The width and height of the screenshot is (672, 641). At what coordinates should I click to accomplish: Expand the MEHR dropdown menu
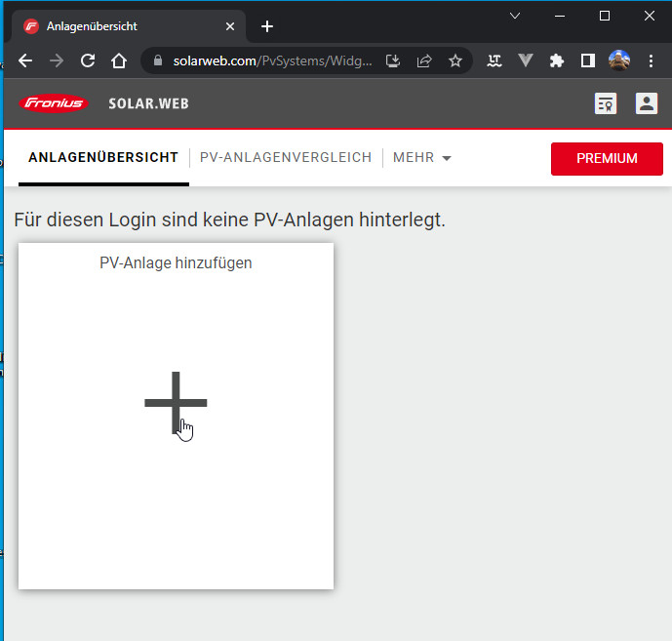click(x=422, y=157)
